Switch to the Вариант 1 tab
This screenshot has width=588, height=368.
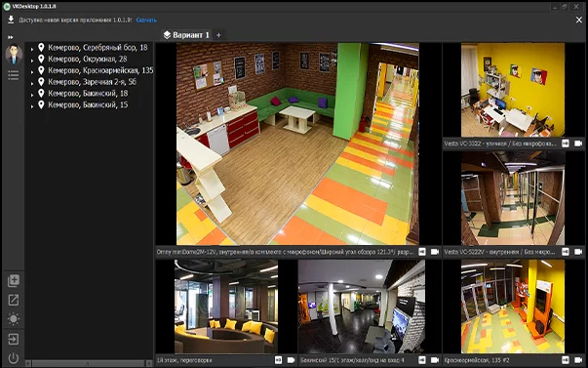click(x=186, y=35)
